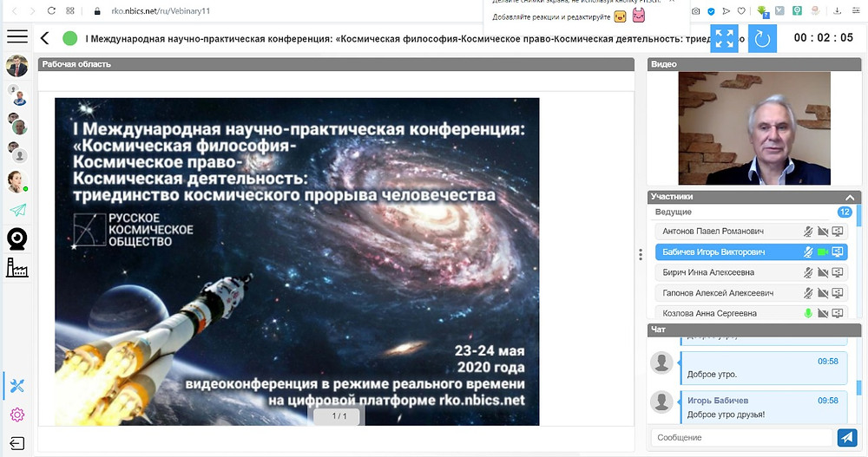Click the speaker video thumbnail
Image resolution: width=868 pixels, height=457 pixels.
[x=754, y=128]
